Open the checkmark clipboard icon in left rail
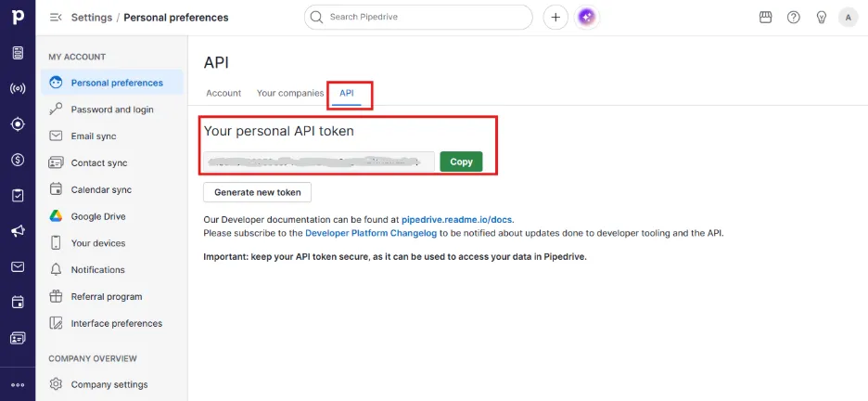The height and width of the screenshot is (401, 868). [x=18, y=196]
